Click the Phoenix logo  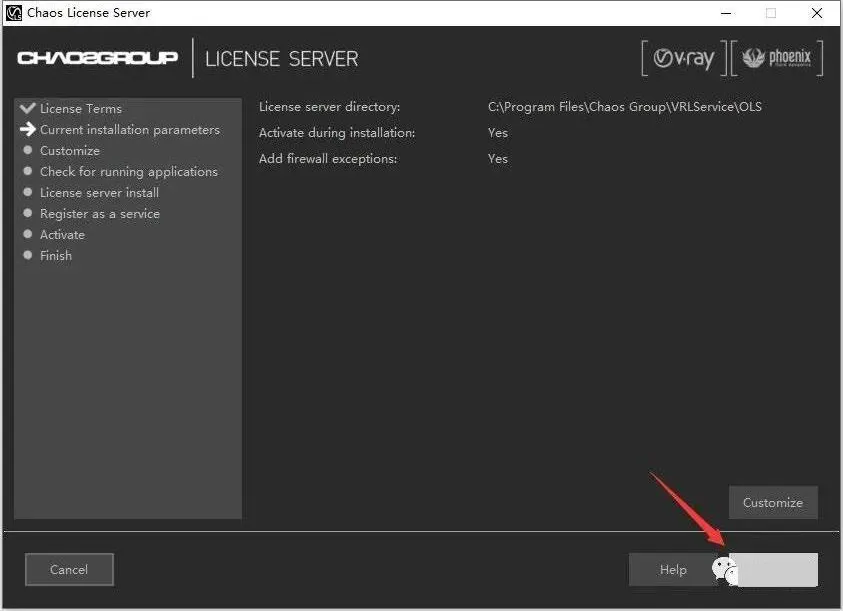[x=777, y=58]
